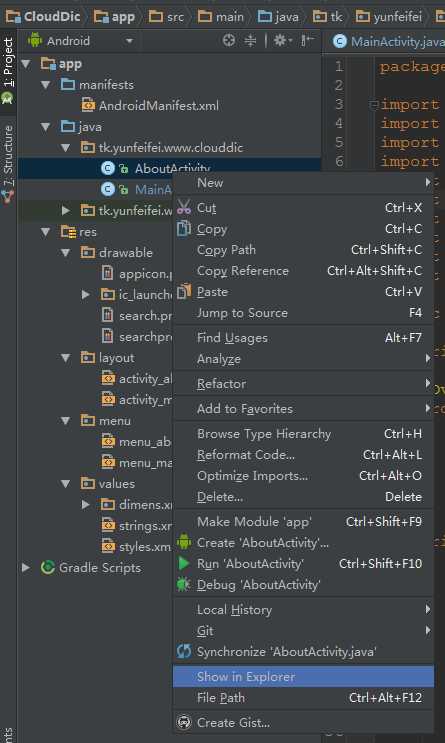Image resolution: width=445 pixels, height=743 pixels.
Task: Choose Find Usages menu entry
Action: (x=303, y=338)
